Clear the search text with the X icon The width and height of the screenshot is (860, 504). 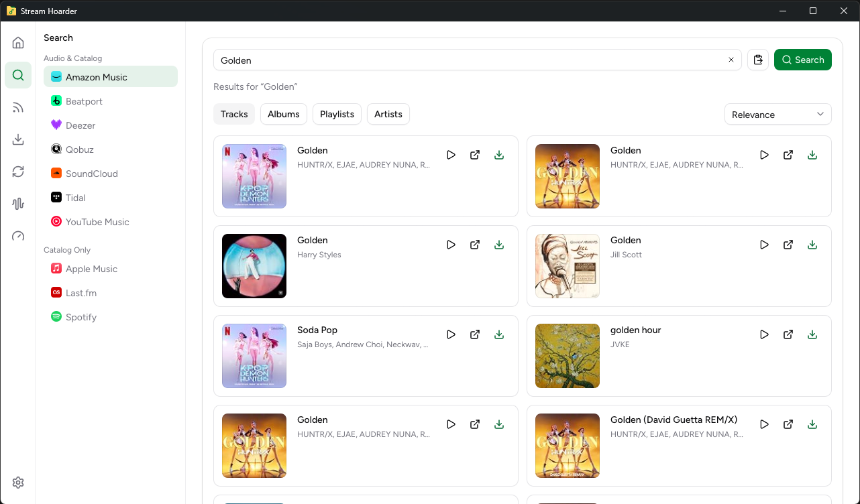click(731, 60)
